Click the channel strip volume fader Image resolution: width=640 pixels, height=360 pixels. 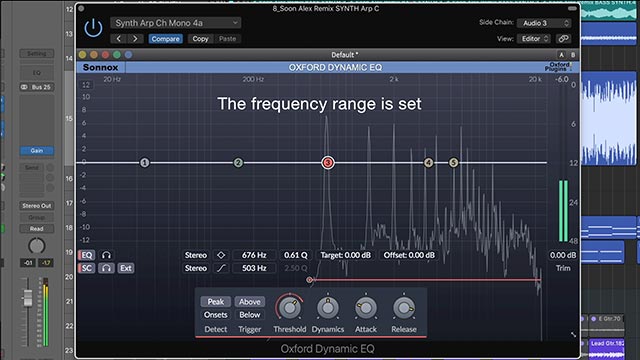click(x=27, y=298)
